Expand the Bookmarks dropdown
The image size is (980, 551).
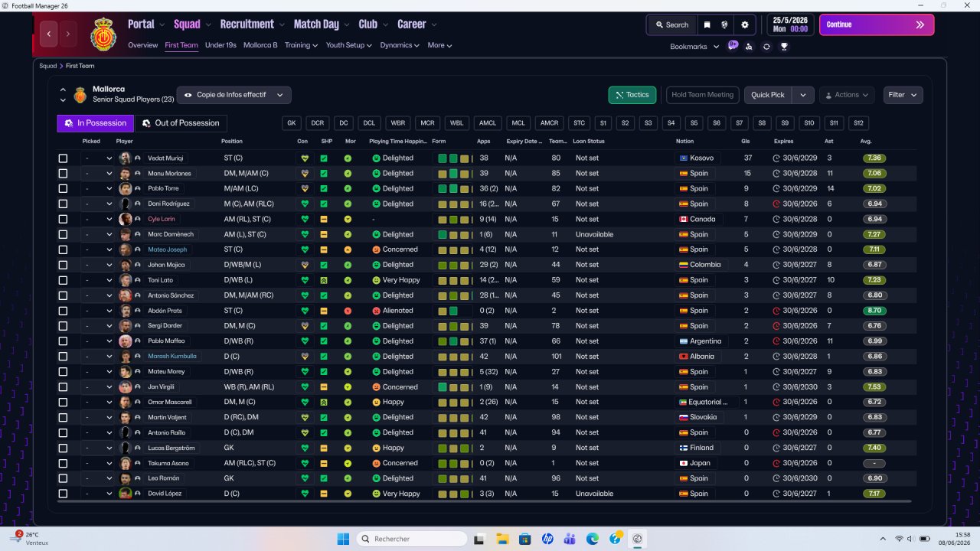coord(694,47)
